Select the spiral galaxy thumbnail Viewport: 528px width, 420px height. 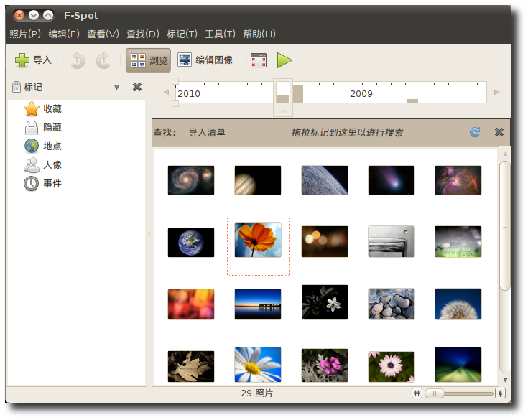point(191,180)
